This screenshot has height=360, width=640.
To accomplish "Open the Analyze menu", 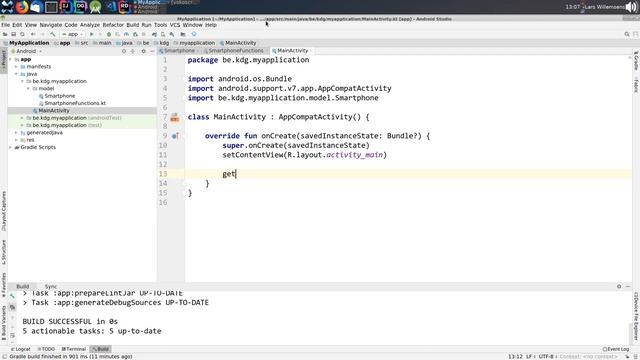I will click(90, 25).
